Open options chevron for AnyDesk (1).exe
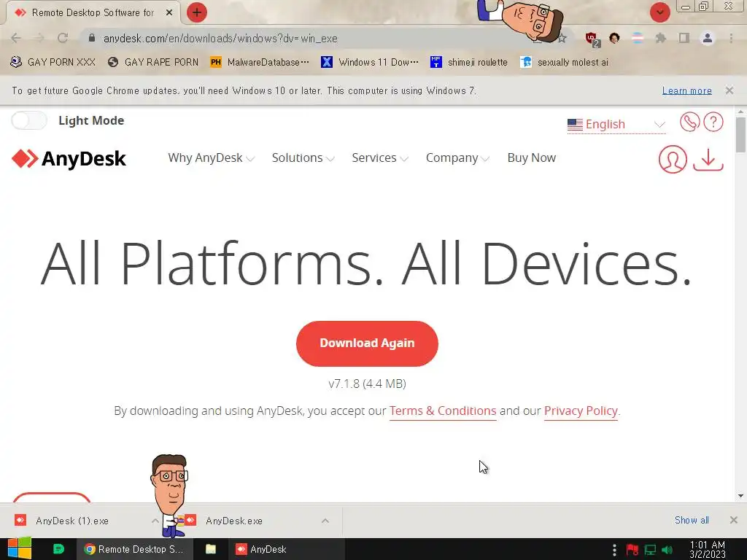This screenshot has width=747, height=560. pos(155,521)
